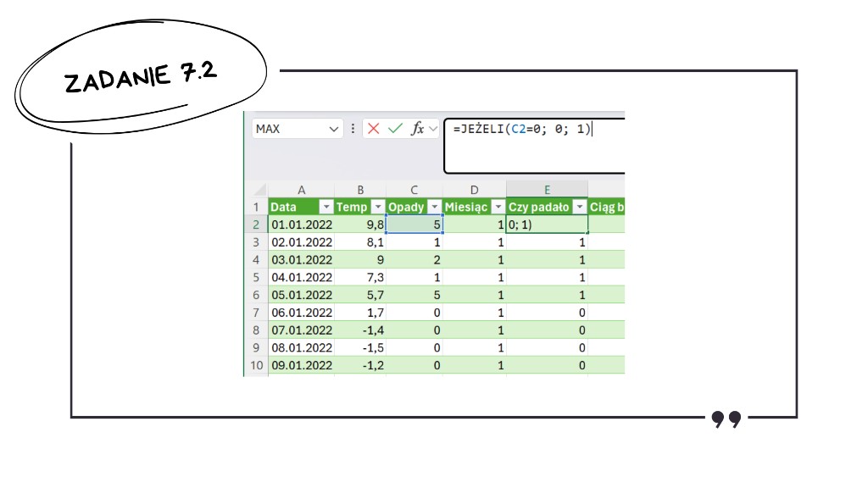Select row 4 header

point(256,260)
